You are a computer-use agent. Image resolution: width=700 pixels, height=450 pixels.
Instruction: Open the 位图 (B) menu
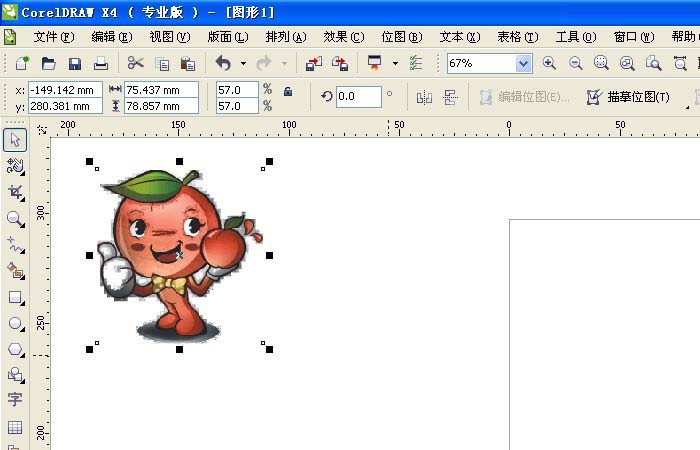point(402,37)
